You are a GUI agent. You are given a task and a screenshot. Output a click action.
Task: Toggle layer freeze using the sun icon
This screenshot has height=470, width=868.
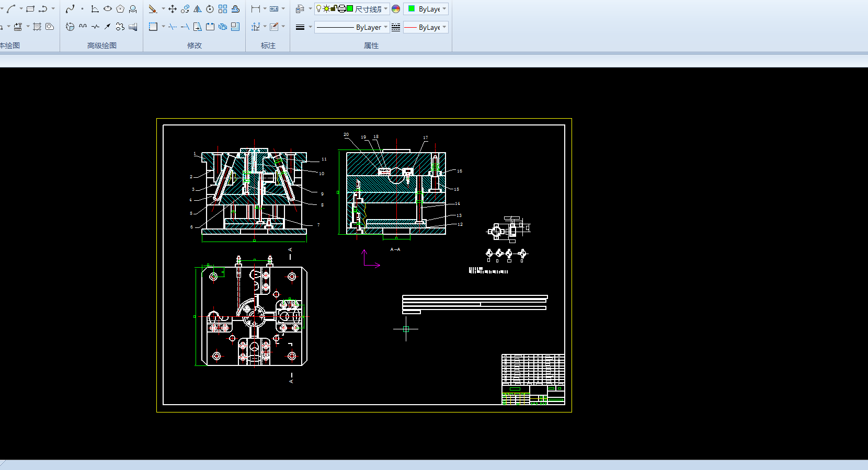click(326, 9)
